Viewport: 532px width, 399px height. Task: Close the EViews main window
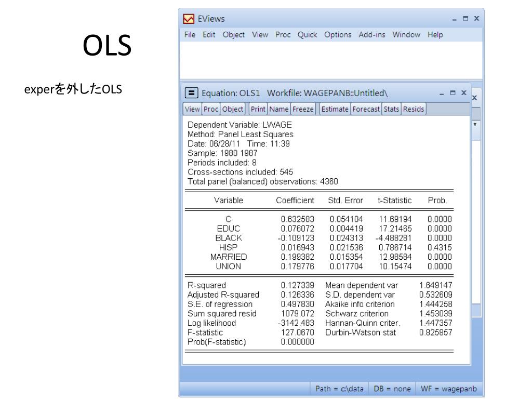click(477, 18)
